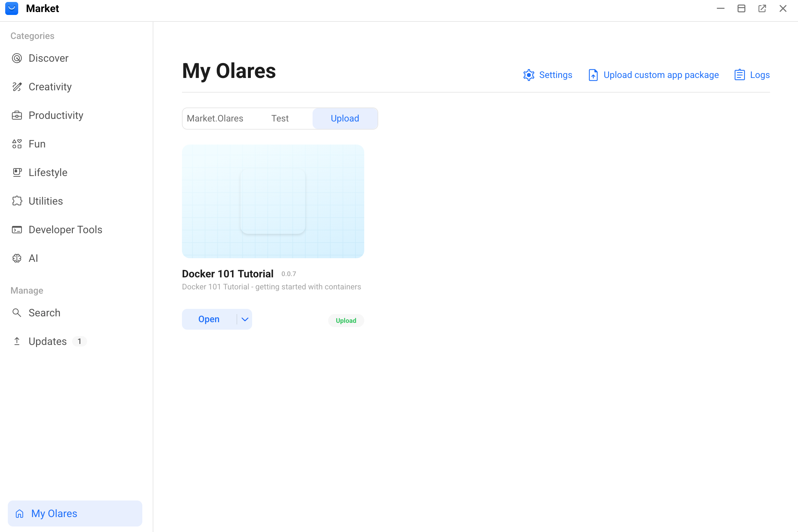This screenshot has height=532, width=798.
Task: Click the My Olares home icon
Action: coord(20,513)
